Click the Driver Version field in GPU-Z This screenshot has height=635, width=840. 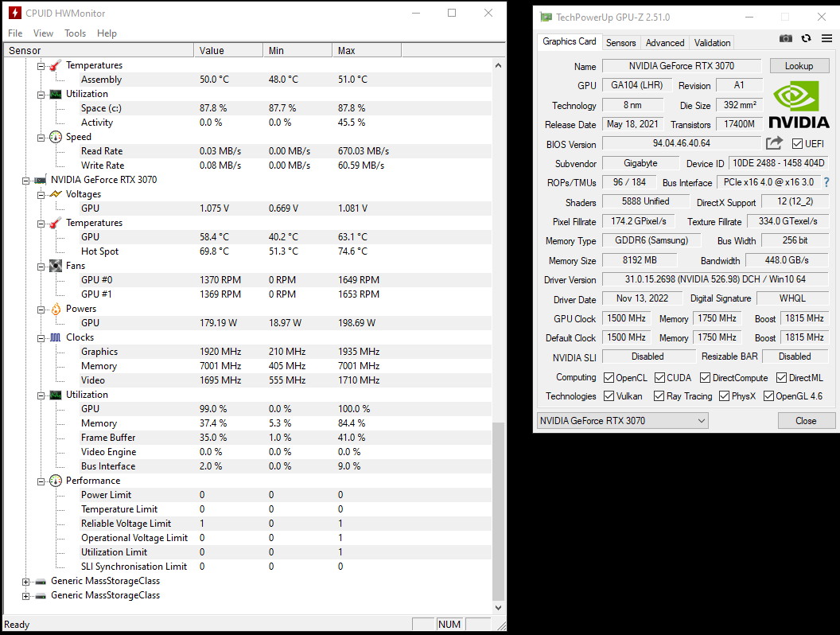[715, 279]
